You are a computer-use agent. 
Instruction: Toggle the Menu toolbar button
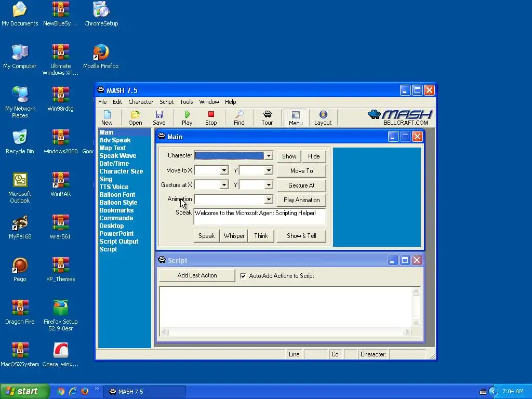[296, 118]
